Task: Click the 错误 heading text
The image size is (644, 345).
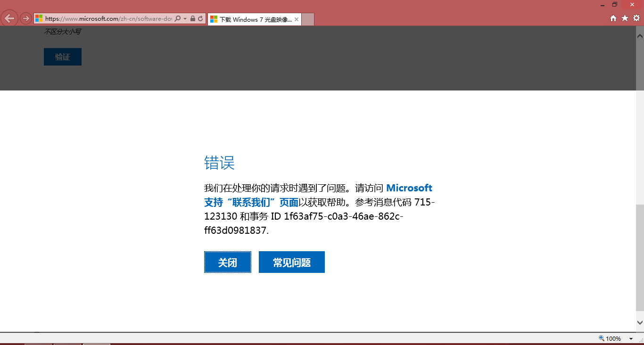Action: tap(220, 163)
